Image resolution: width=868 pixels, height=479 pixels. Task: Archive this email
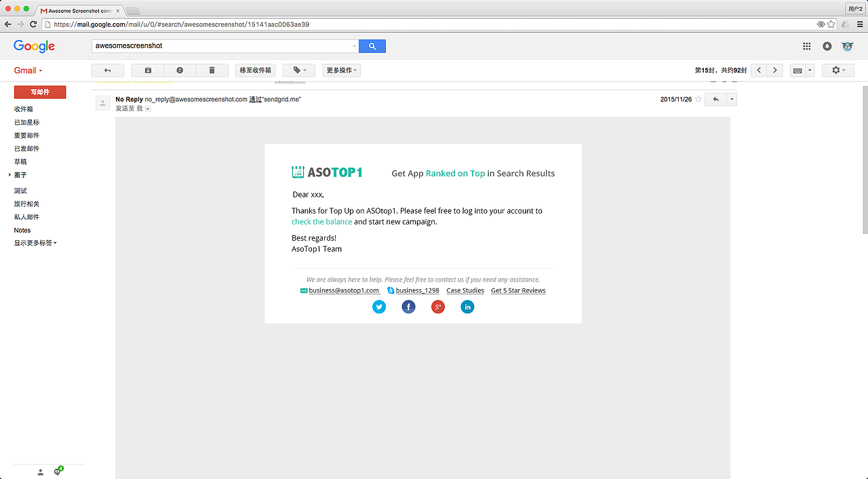(148, 70)
